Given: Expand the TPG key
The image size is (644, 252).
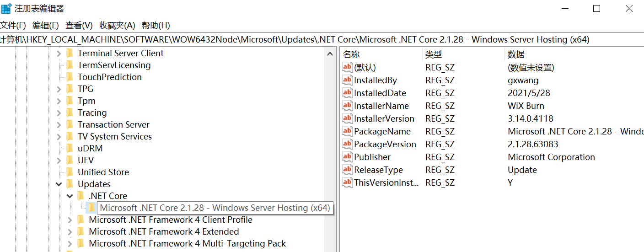Looking at the screenshot, I should 59,89.
